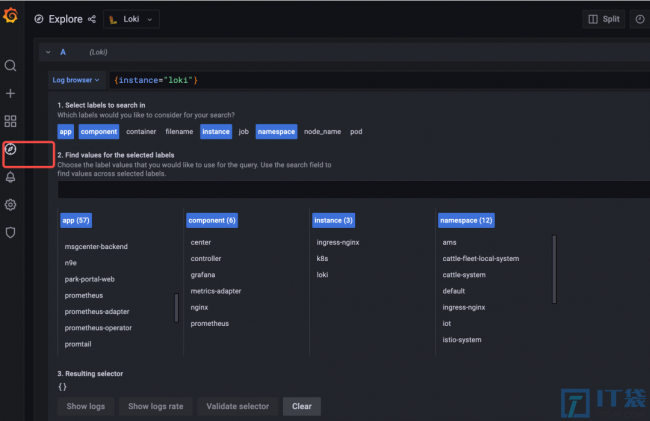This screenshot has width=650, height=421.
Task: Select namespace value ams
Action: click(449, 242)
